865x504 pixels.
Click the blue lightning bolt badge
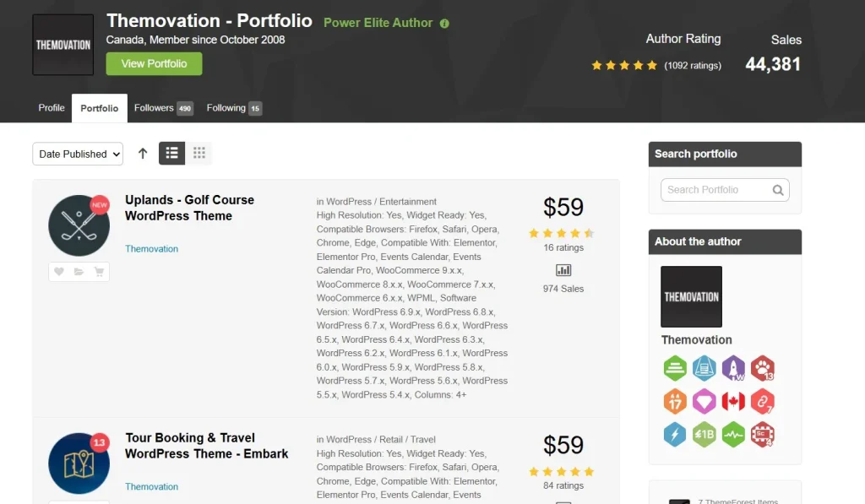click(x=674, y=434)
